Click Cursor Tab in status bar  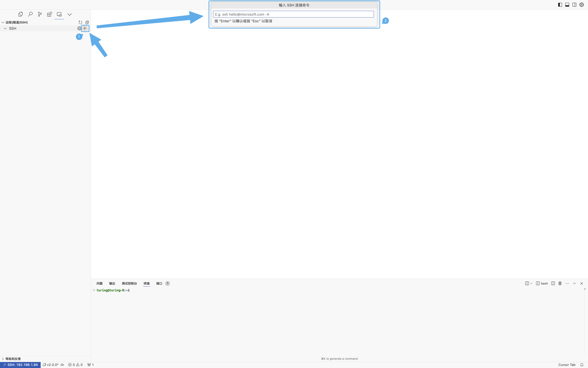567,365
